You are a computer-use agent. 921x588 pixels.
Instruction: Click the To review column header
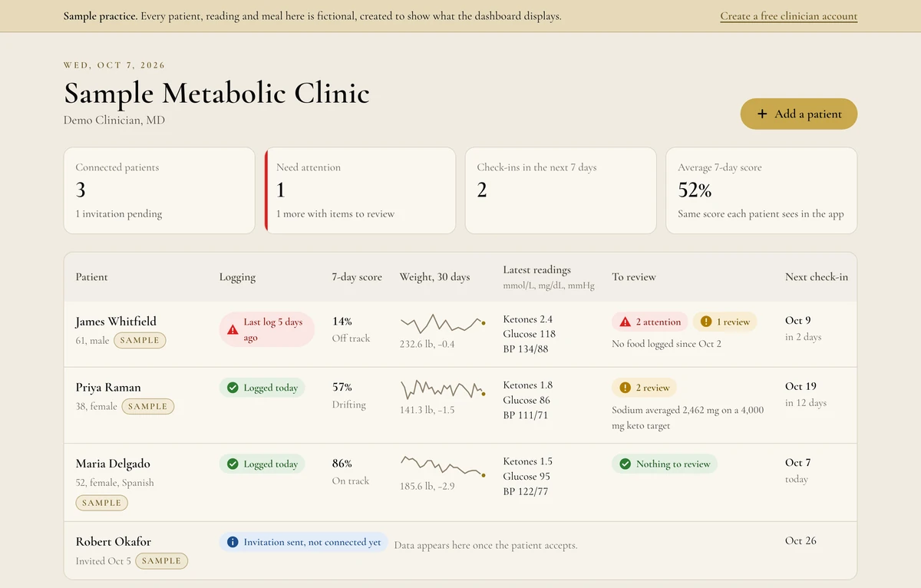(x=634, y=277)
